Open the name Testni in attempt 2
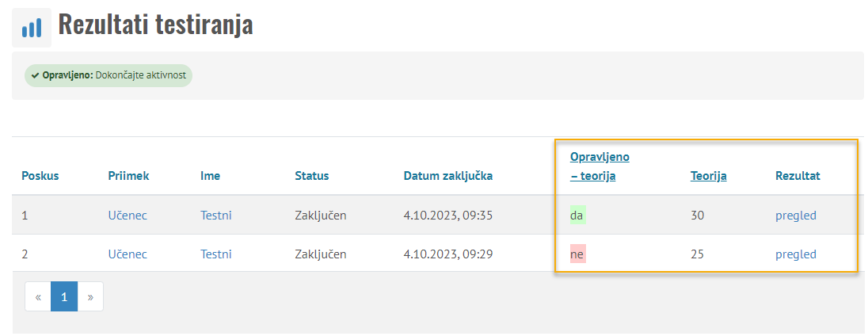This screenshot has height=336, width=868. coord(216,254)
